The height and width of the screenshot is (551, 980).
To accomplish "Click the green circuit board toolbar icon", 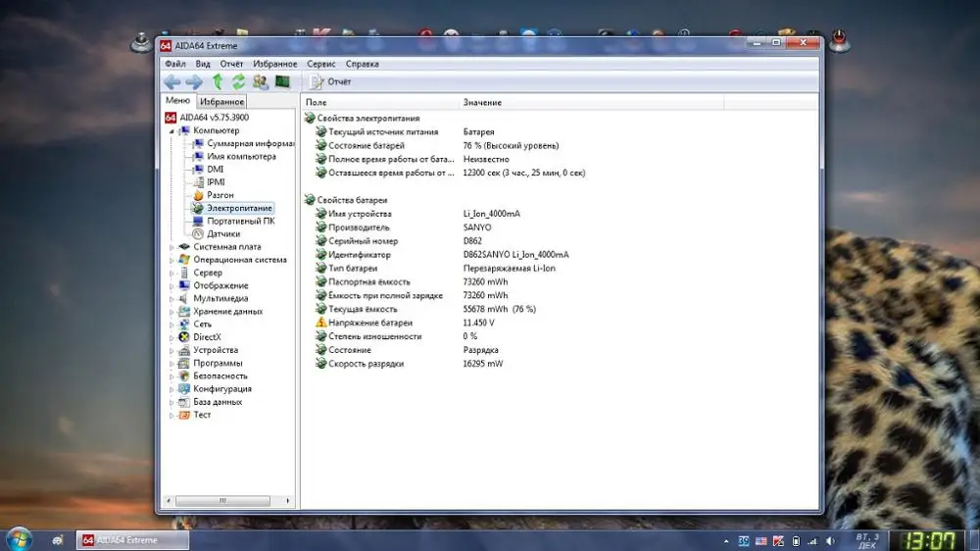I will [282, 82].
